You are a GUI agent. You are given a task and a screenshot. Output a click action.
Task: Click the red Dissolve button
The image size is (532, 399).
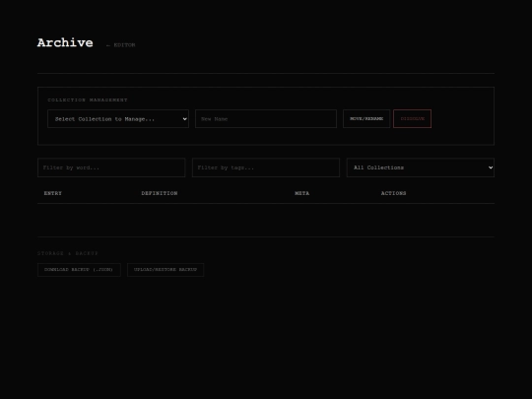click(x=412, y=119)
